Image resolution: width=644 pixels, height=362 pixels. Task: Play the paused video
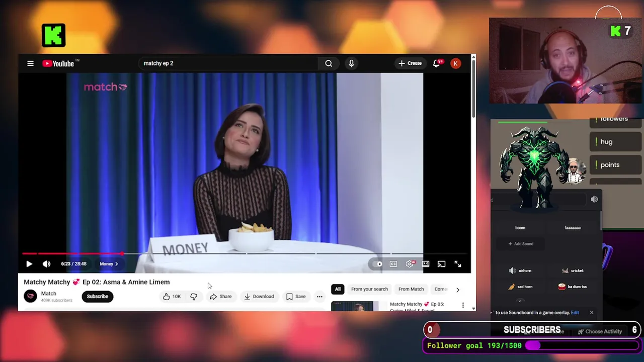coord(29,264)
